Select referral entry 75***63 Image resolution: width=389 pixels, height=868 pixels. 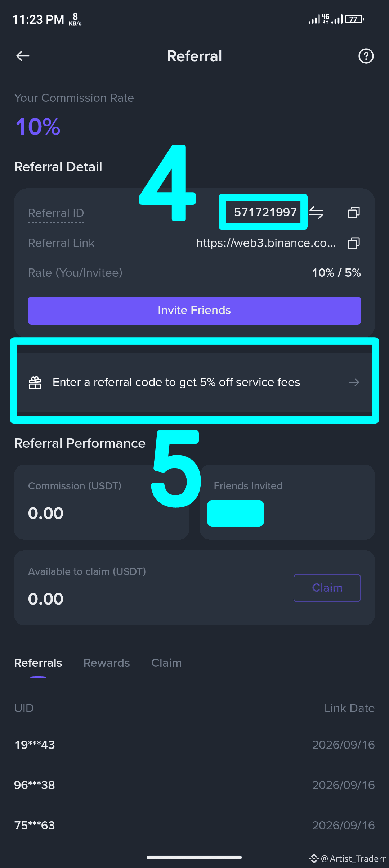tap(194, 825)
